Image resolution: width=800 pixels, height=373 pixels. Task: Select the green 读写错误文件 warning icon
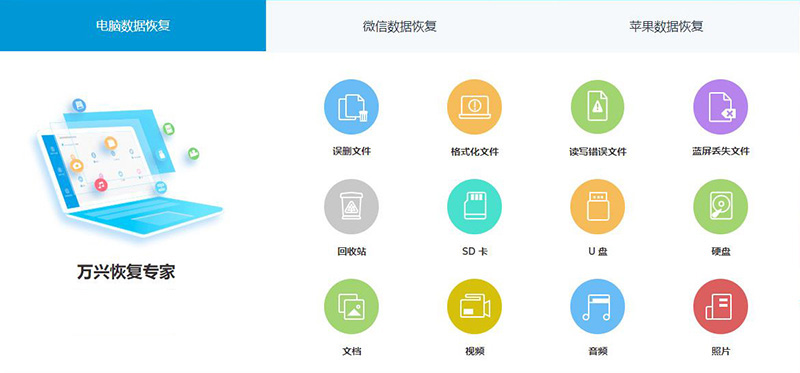coord(597,107)
